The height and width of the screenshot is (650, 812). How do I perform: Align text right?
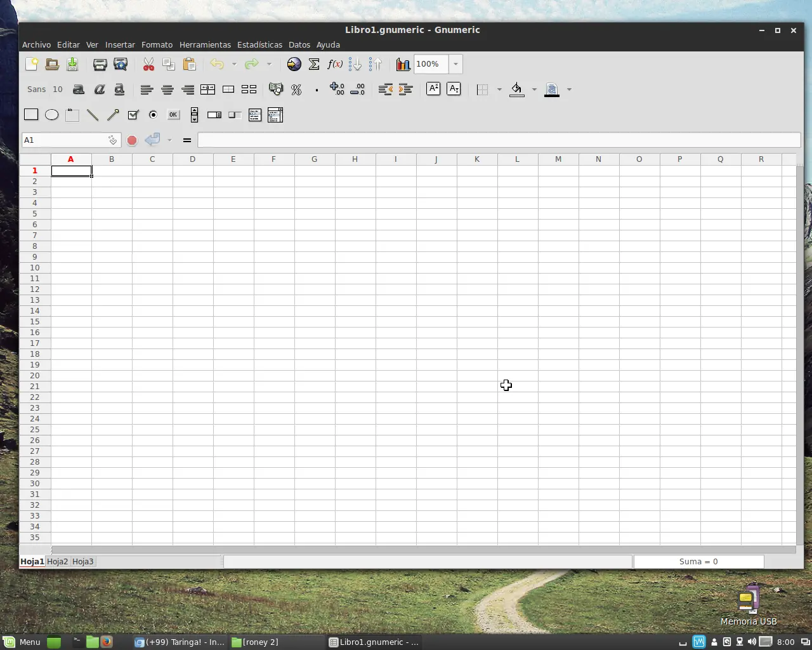pyautogui.click(x=188, y=90)
